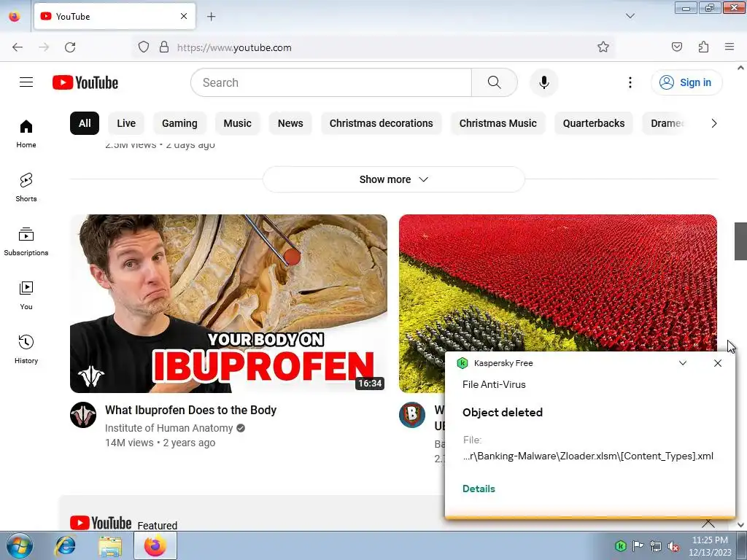
Task: Click the Firefox taskbar button
Action: point(155,545)
